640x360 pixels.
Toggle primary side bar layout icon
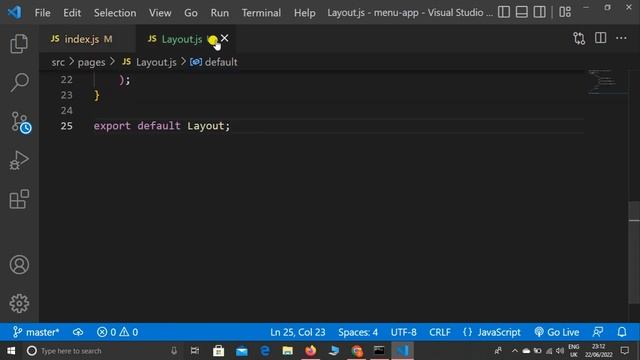pyautogui.click(x=504, y=12)
